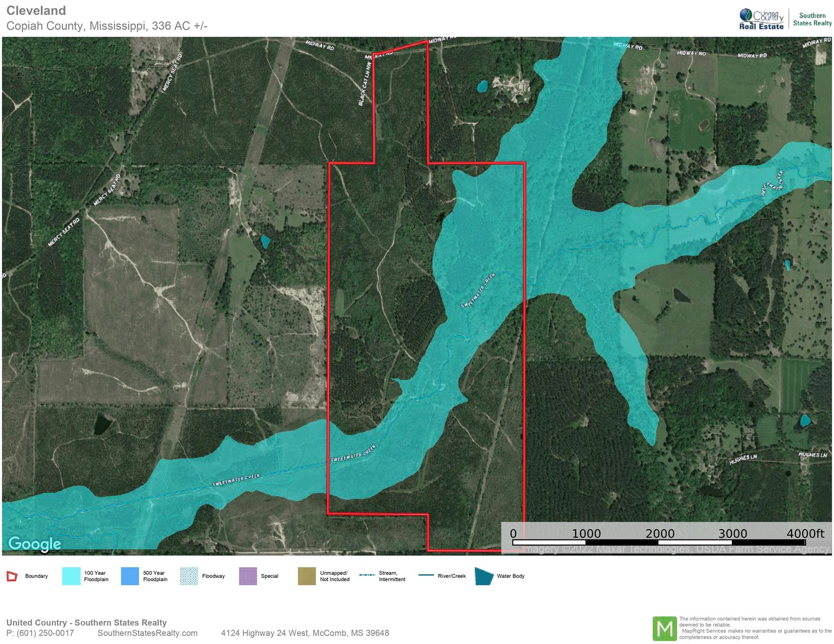Click the Cleveland title text
Screen dimensions: 834x644
[x=36, y=11]
